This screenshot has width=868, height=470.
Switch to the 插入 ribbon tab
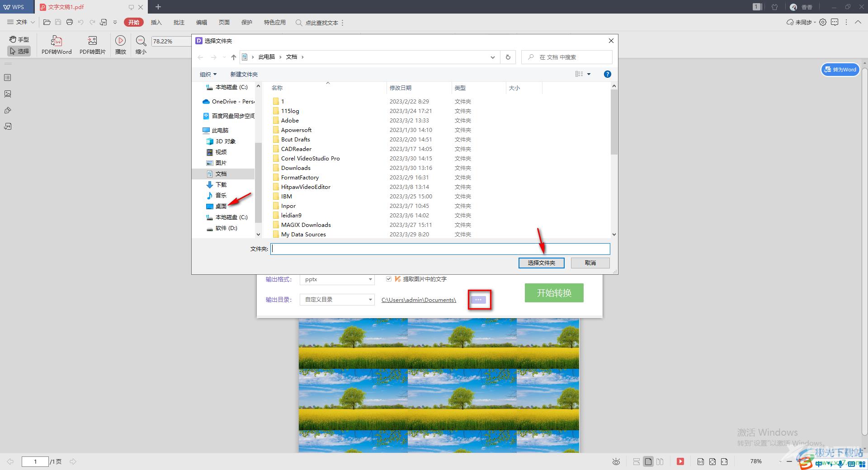(x=156, y=22)
